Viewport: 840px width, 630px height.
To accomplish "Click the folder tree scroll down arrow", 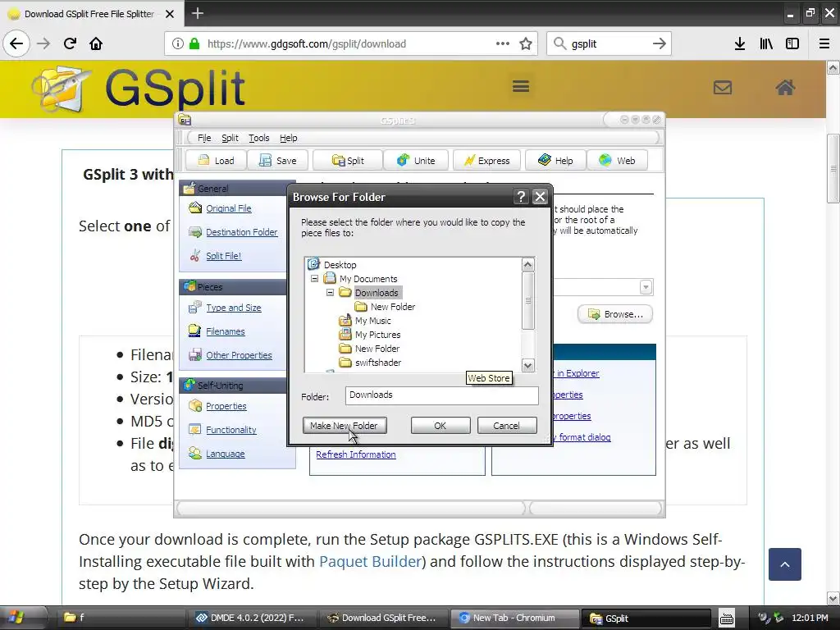I will tap(527, 365).
